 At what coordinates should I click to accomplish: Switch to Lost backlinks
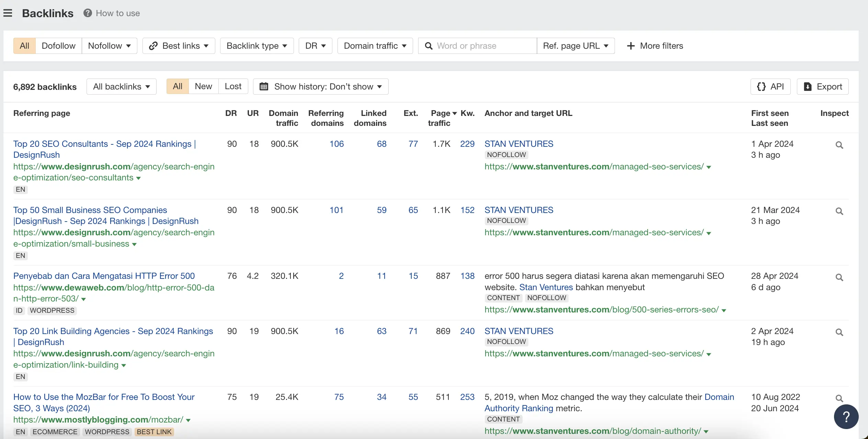[x=233, y=86]
